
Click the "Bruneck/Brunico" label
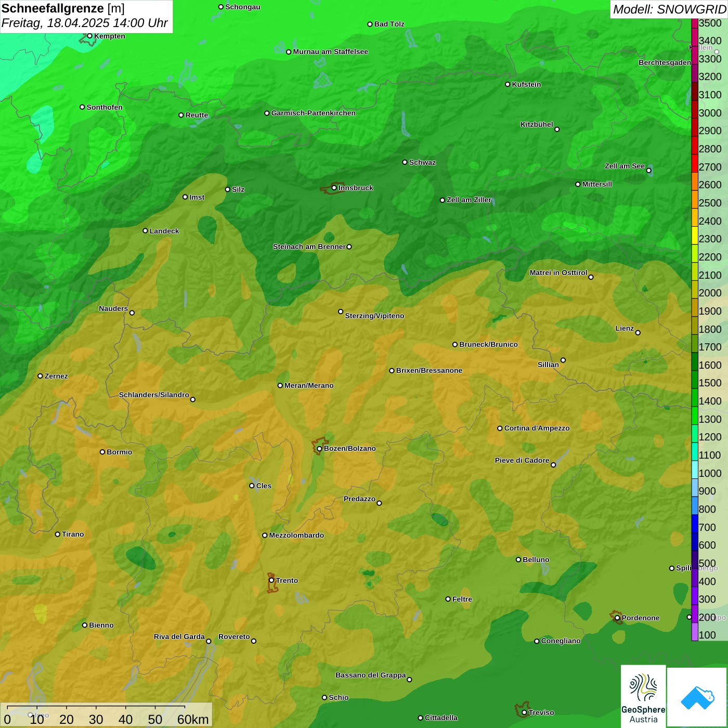point(488,344)
